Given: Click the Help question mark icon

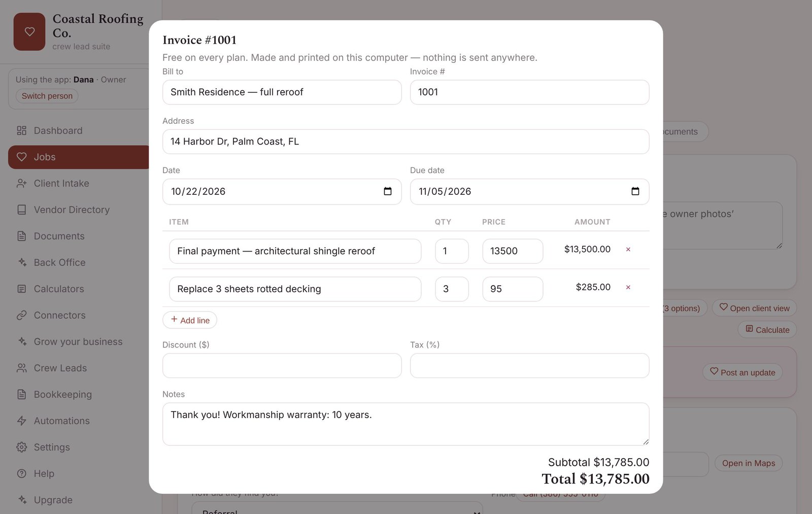Looking at the screenshot, I should (21, 473).
